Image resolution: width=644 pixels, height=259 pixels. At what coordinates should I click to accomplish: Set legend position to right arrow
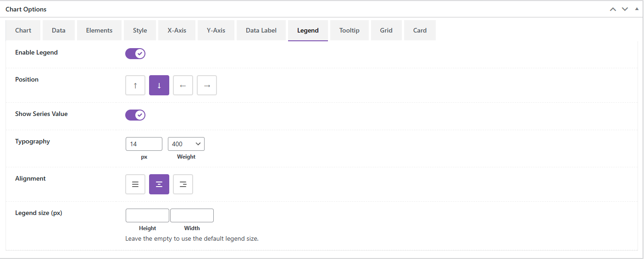tap(207, 85)
